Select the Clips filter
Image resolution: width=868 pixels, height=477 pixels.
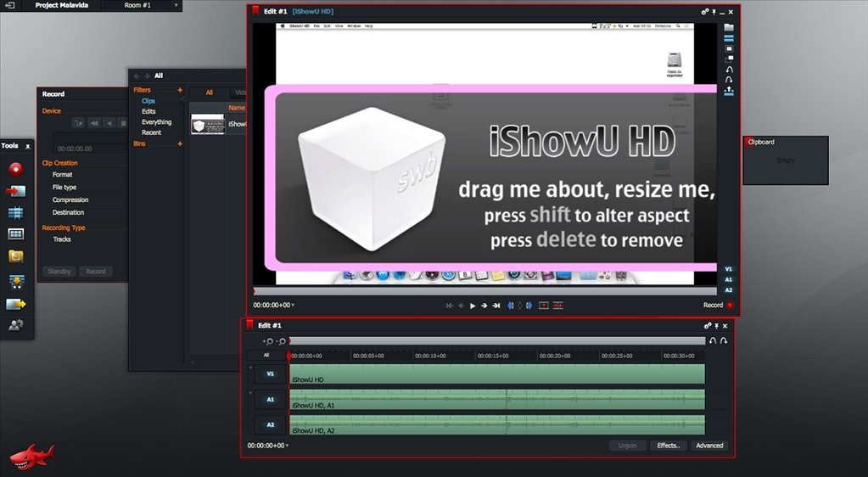coord(148,101)
